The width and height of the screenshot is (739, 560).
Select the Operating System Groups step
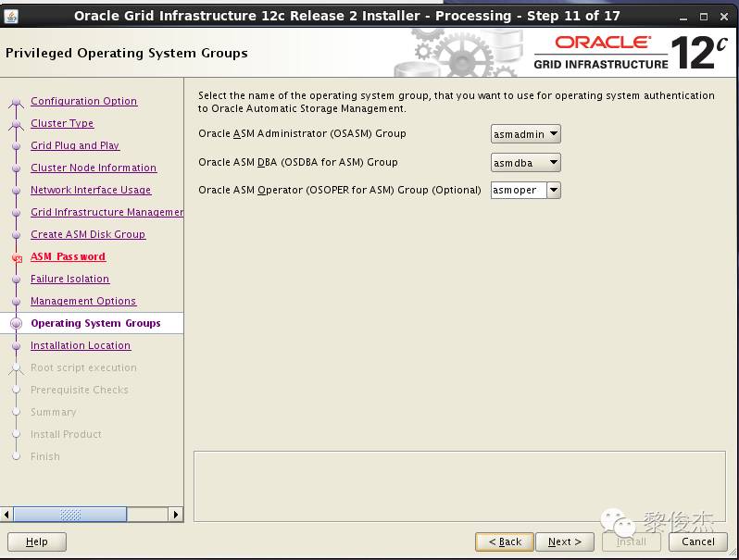95,323
